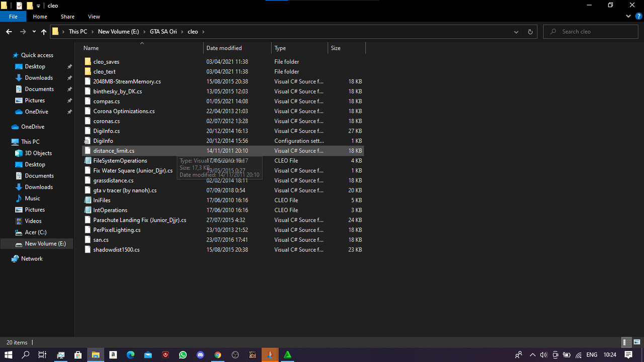The image size is (644, 362).
Task: Open the recent locations dropdown
Action: click(34, 32)
